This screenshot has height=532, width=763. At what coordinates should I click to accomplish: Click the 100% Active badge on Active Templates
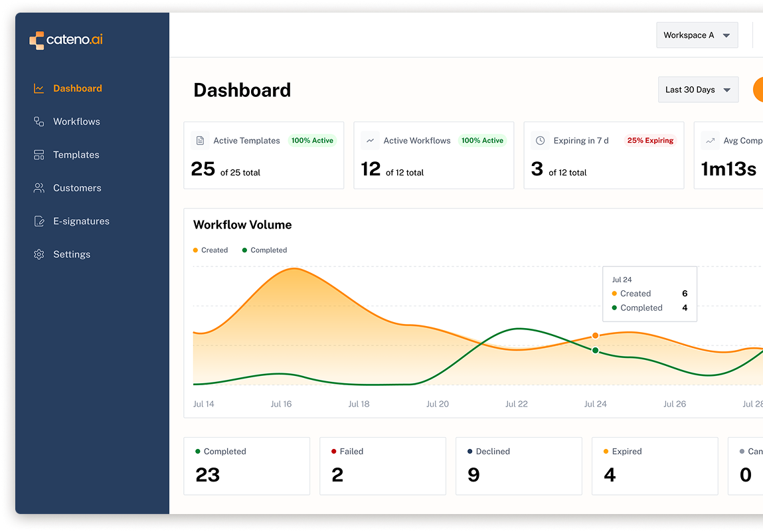(312, 141)
